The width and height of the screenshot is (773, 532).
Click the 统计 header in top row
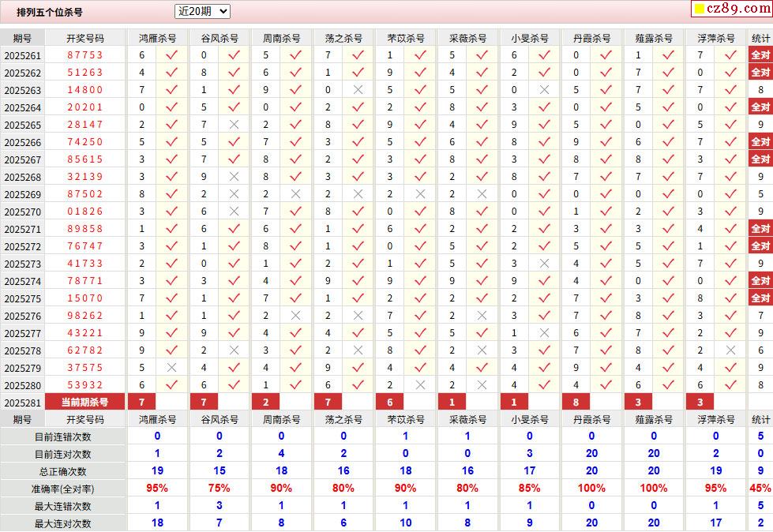(760, 38)
